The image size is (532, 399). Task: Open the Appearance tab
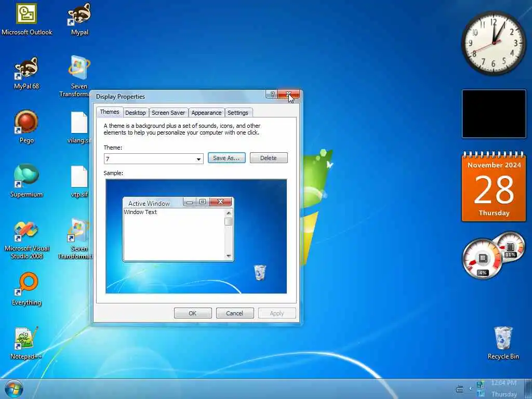click(x=206, y=113)
